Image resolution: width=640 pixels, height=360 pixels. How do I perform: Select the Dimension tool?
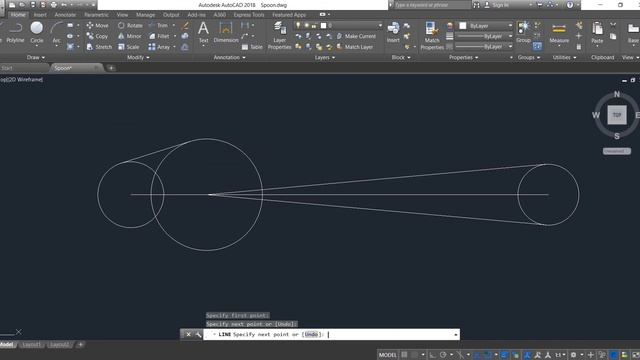click(x=226, y=32)
